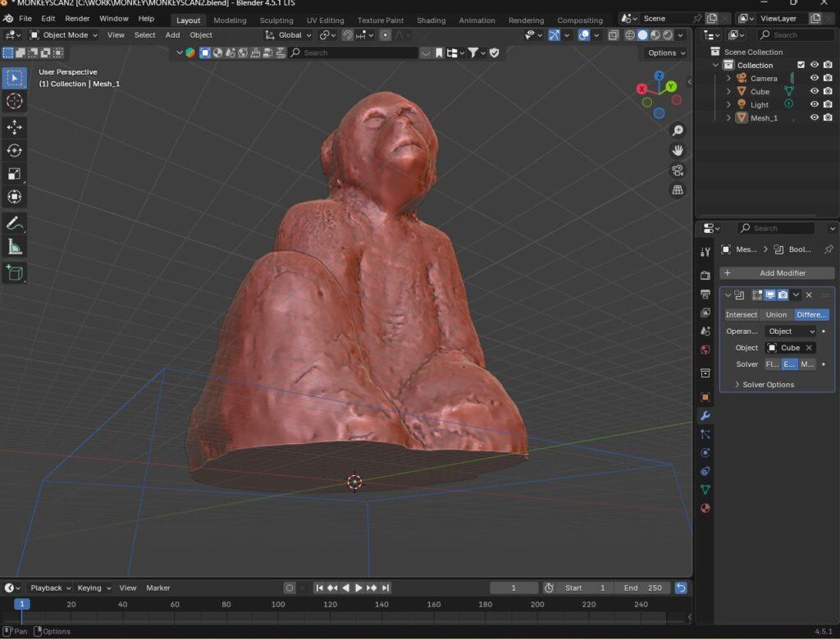Switch to the Sculpting workspace tab
The width and height of the screenshot is (840, 640).
point(276,20)
